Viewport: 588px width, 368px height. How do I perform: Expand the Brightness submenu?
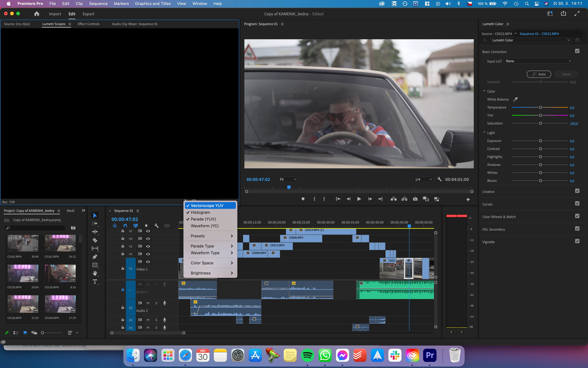pyautogui.click(x=210, y=273)
